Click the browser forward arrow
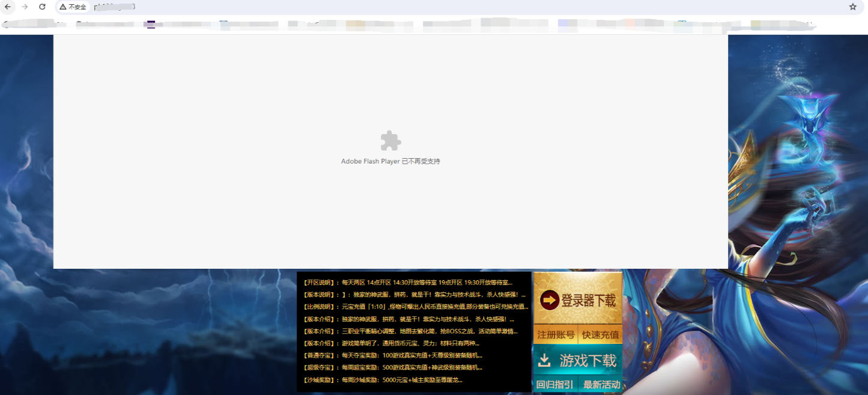Screen dimensions: 868x395 pyautogui.click(x=25, y=7)
